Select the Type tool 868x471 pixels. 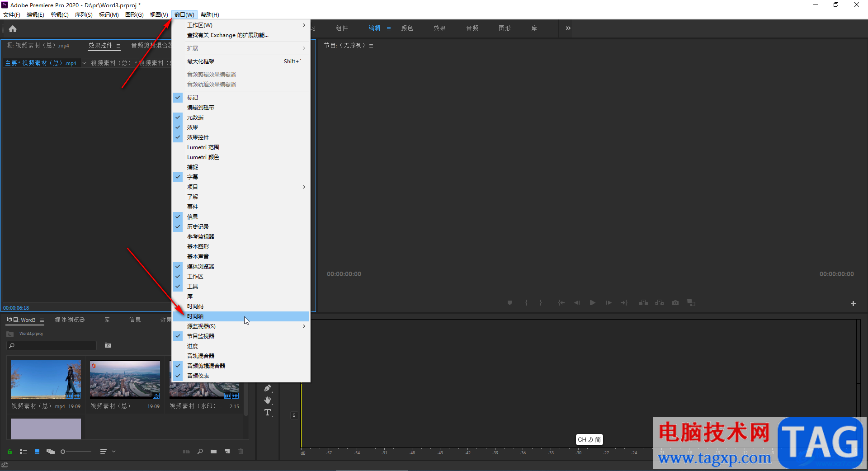click(x=268, y=412)
